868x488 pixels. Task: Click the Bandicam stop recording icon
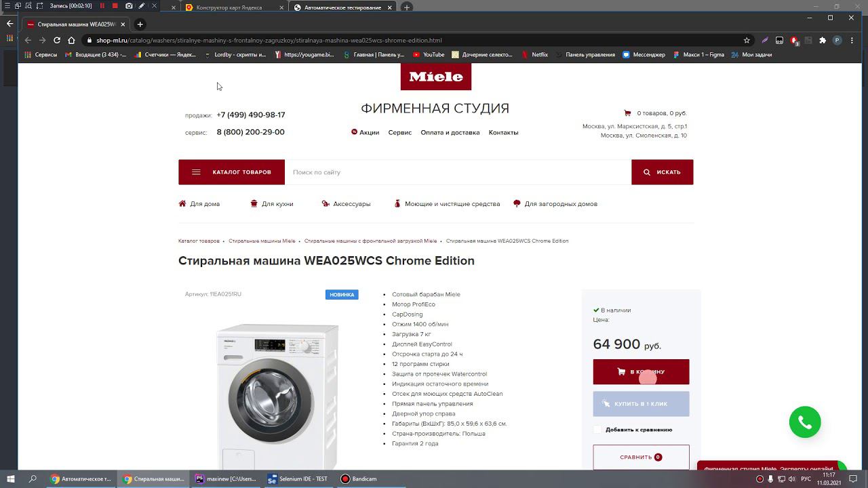click(115, 6)
